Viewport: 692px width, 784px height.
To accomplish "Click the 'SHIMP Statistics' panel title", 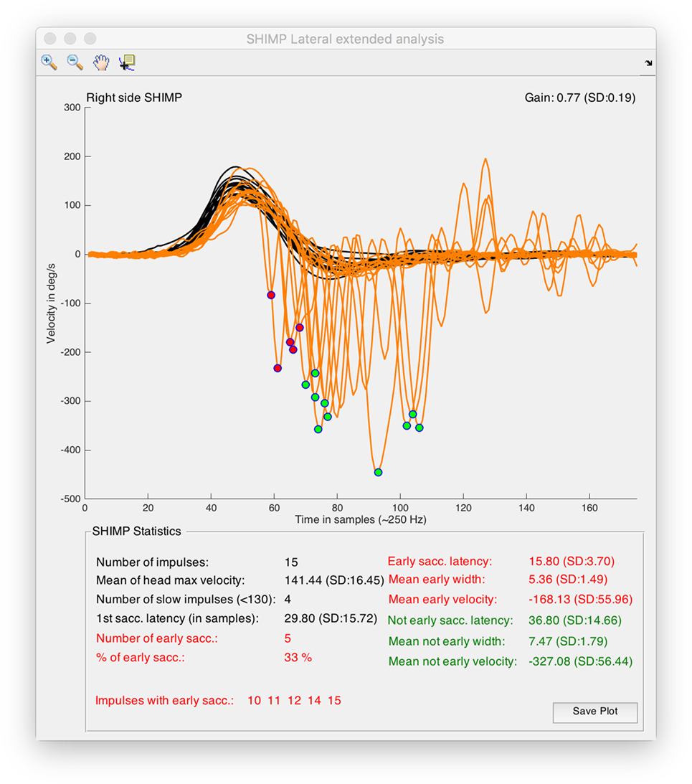I will 136,531.
